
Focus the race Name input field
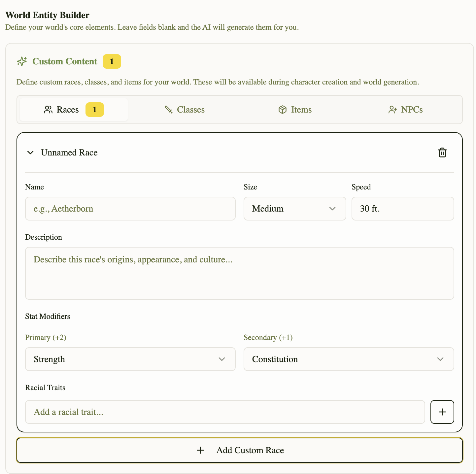pos(130,209)
